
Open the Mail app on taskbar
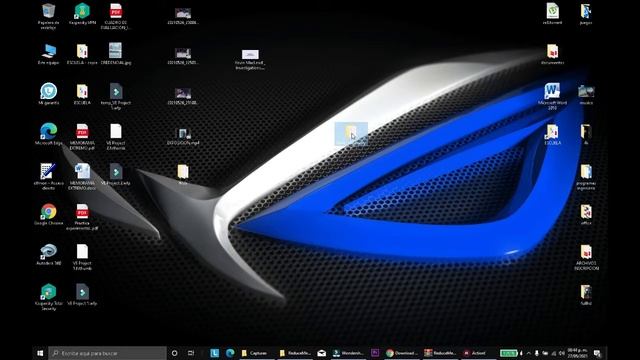coord(322,353)
